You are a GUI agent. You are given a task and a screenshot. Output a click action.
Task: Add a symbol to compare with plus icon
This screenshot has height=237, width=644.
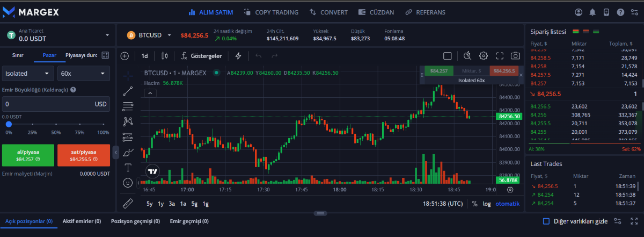125,55
